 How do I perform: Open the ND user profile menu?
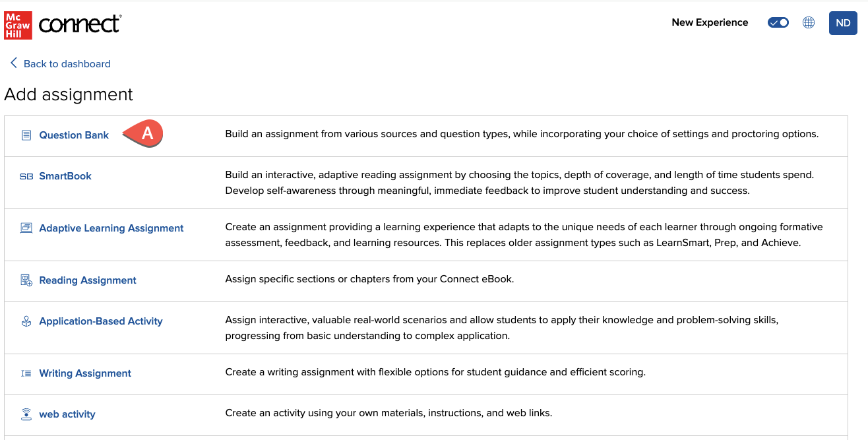coord(843,22)
